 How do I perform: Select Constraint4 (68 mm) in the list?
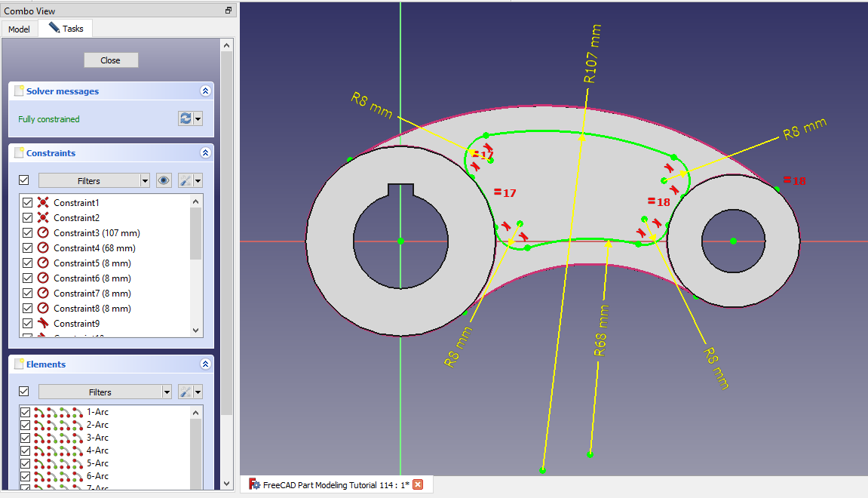click(x=94, y=248)
